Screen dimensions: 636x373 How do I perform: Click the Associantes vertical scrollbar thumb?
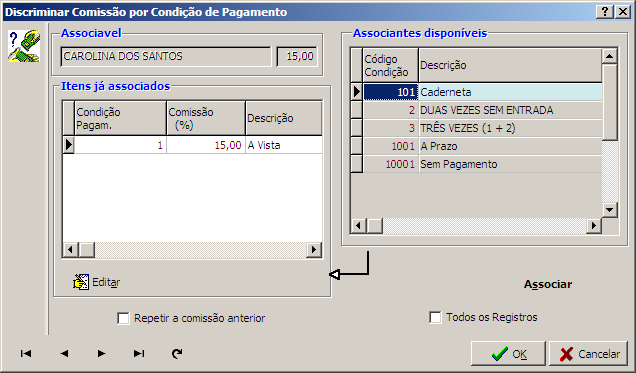click(610, 102)
